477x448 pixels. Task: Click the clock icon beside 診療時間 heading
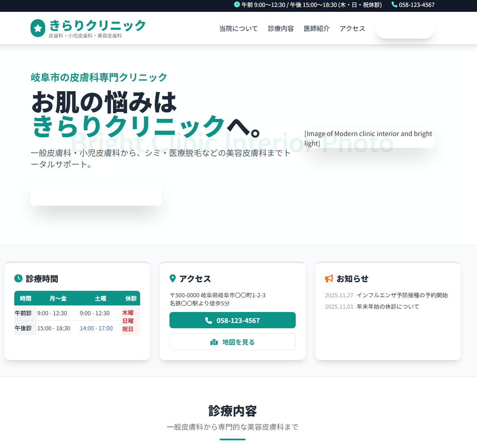click(x=18, y=279)
